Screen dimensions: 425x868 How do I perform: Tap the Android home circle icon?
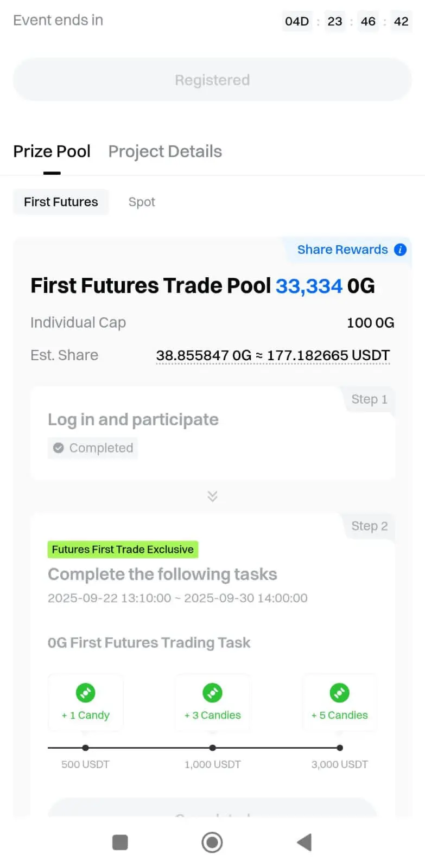pos(212,843)
